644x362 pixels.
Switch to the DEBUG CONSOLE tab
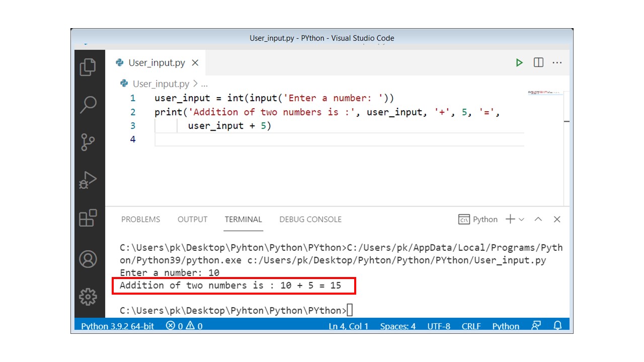[x=310, y=220]
